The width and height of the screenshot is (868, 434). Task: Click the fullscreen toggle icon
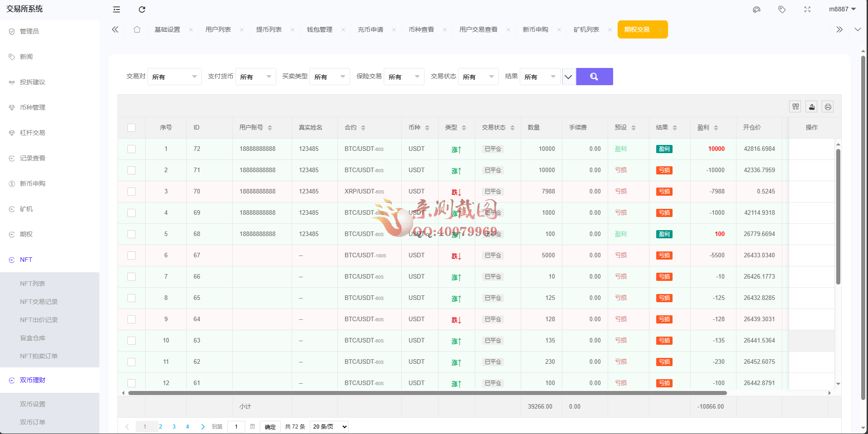pos(807,10)
